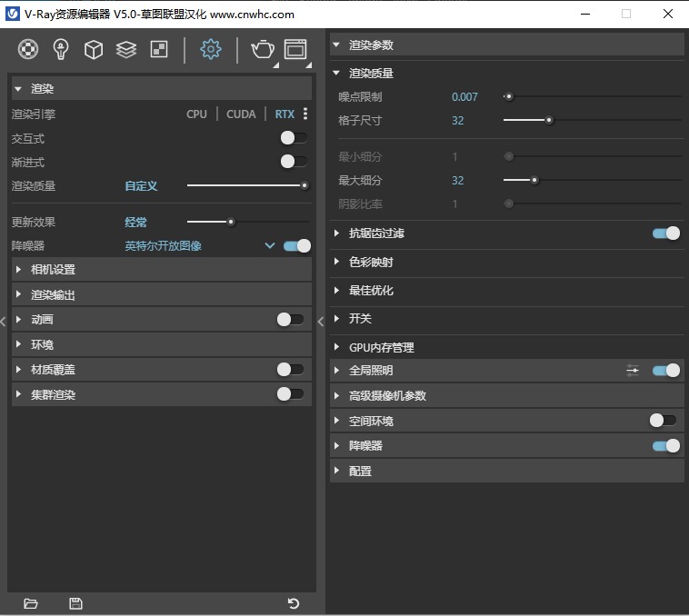Click the open folder icon at bottom

point(31,603)
